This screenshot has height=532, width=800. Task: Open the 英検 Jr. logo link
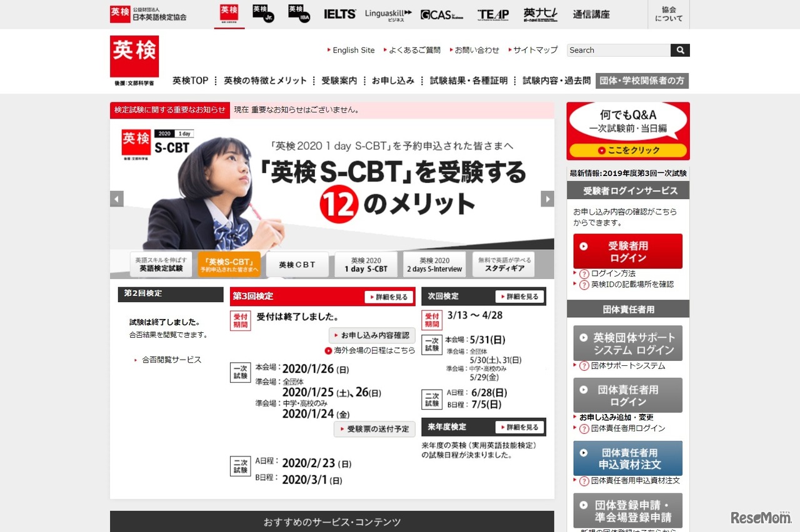264,13
